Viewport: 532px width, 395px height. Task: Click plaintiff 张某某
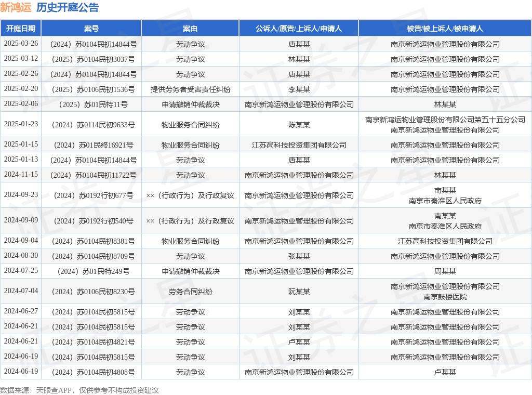[x=299, y=256]
